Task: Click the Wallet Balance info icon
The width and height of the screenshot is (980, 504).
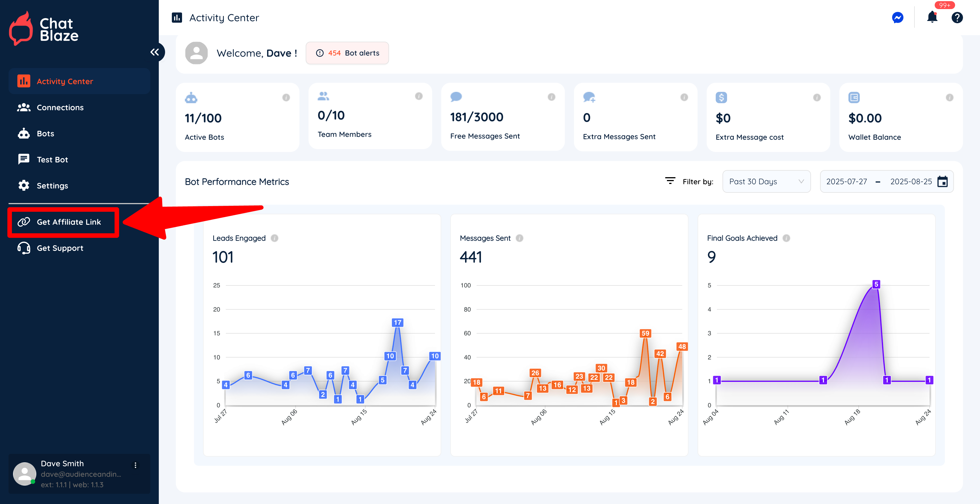Action: (x=950, y=98)
